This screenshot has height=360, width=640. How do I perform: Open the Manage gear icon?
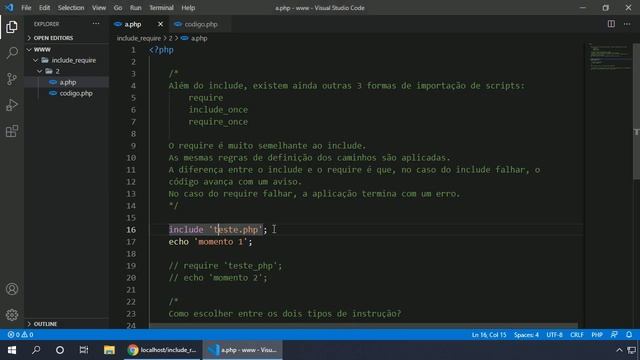pyautogui.click(x=12, y=315)
